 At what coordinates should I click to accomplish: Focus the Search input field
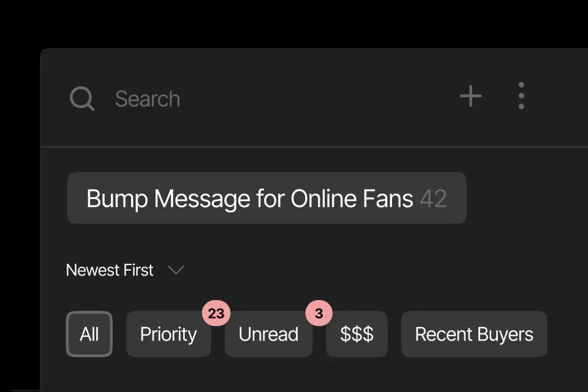pyautogui.click(x=263, y=99)
